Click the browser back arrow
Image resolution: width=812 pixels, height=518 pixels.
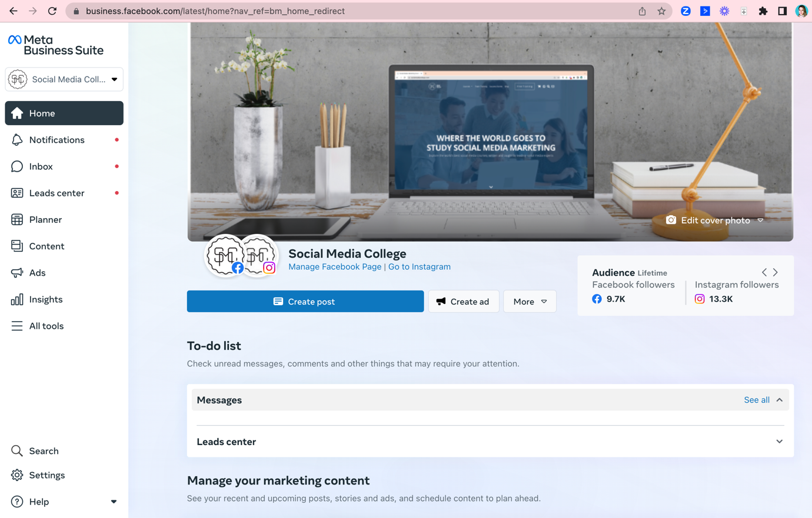13,11
